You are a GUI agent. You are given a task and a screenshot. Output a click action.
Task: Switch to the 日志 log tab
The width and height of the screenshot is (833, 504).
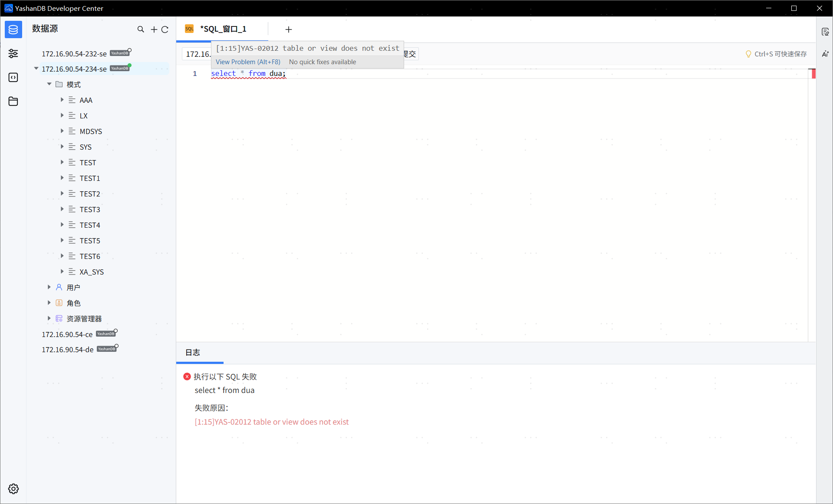point(193,352)
